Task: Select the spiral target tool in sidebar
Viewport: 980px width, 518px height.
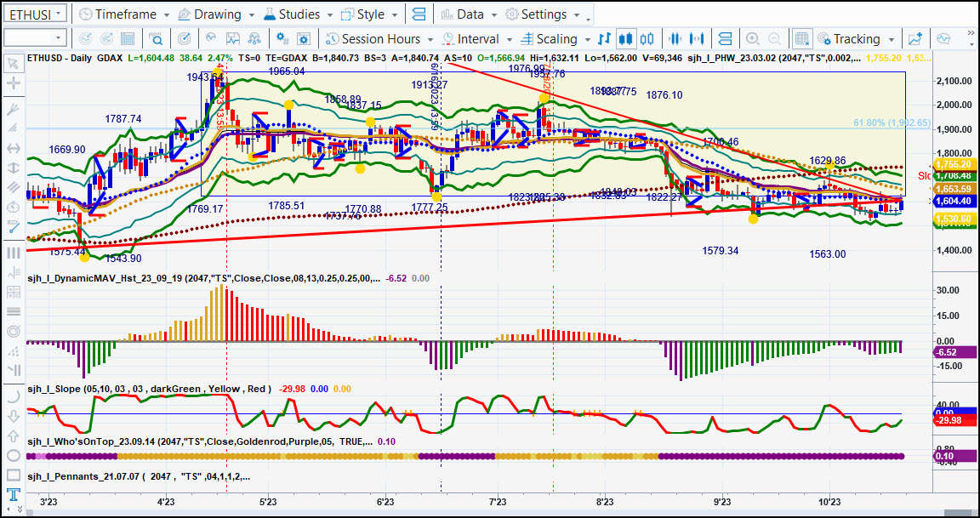Action: (x=13, y=331)
